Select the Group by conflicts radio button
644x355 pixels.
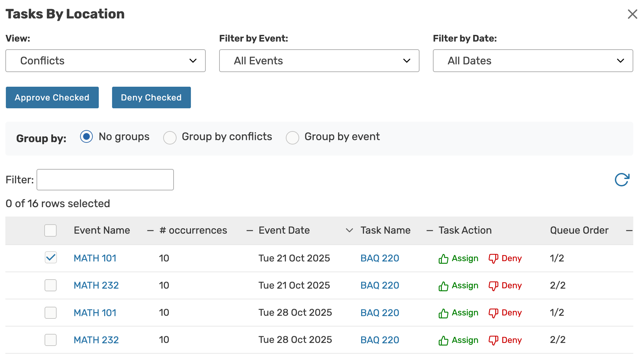pyautogui.click(x=170, y=137)
